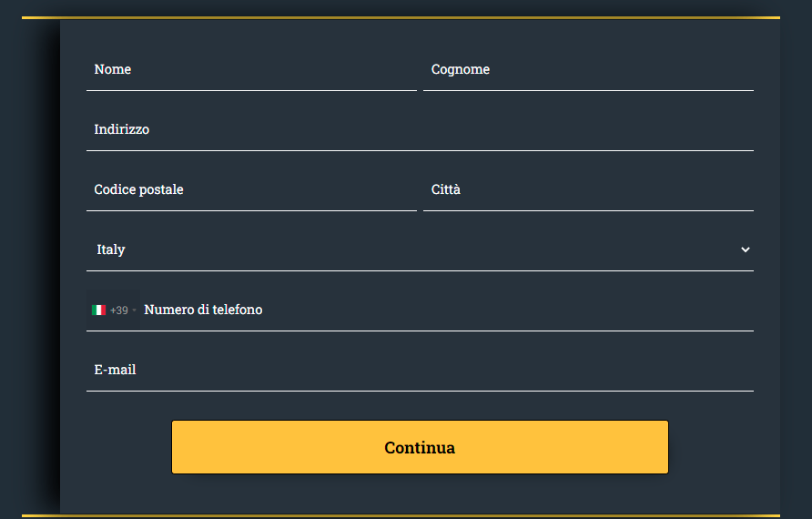Click the "Nome" placeholder label
Viewport: 812px width, 519px height.
click(112, 69)
